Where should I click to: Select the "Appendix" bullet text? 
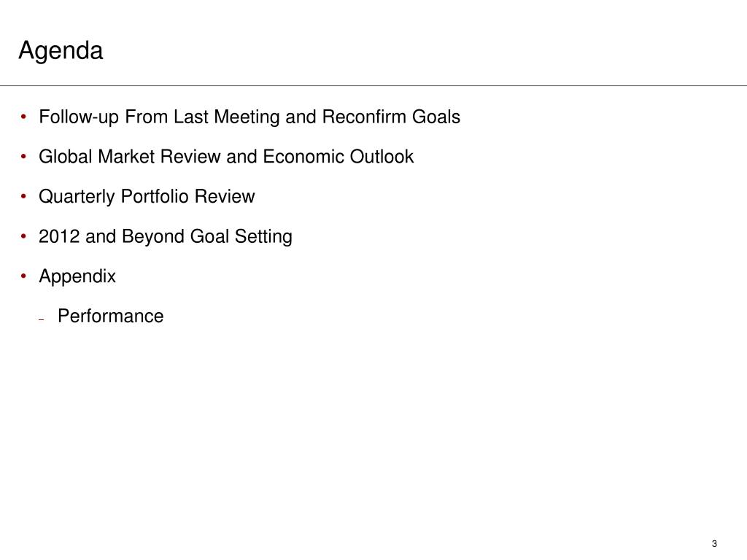[77, 276]
